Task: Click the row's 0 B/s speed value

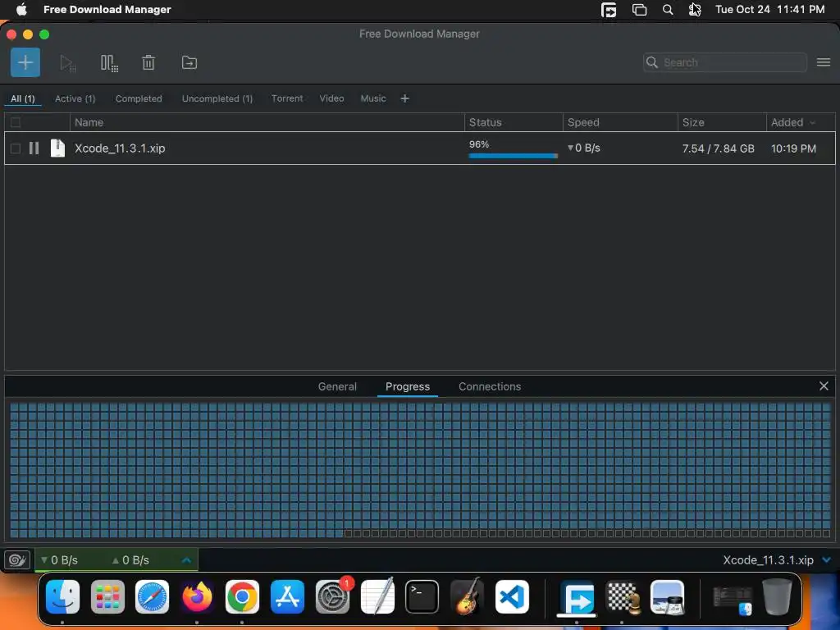Action: [x=584, y=148]
